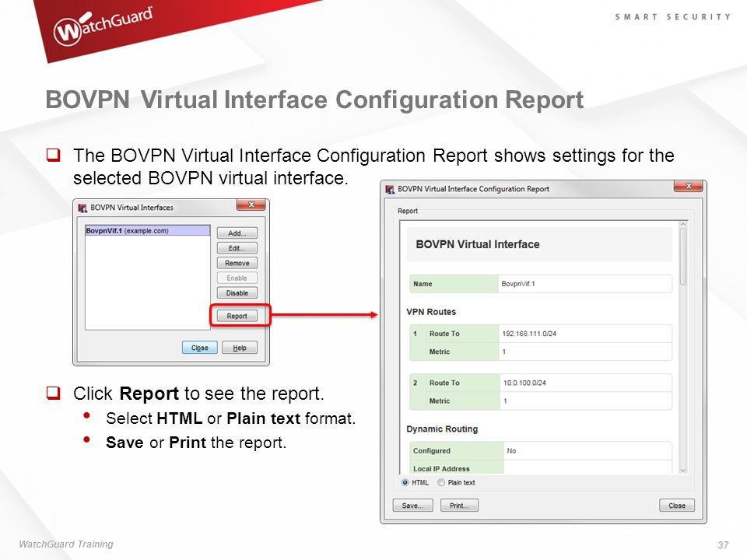Close the Configuration Report window with X

pos(689,186)
